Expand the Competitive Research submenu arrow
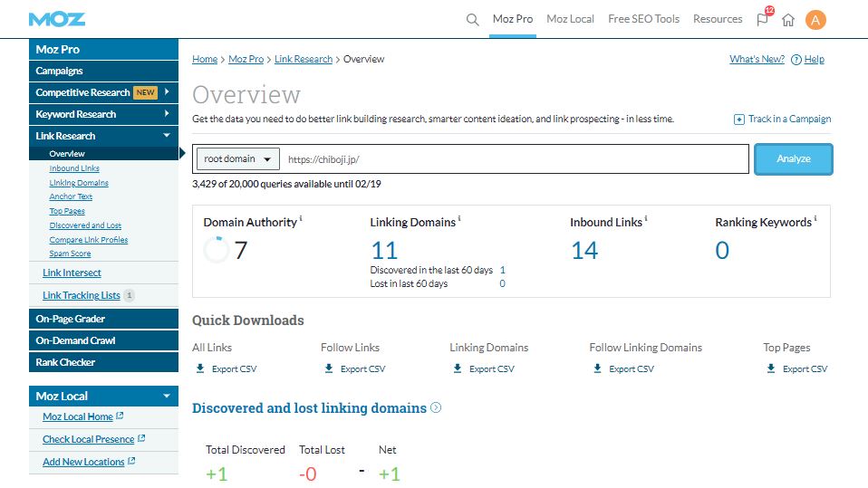The height and width of the screenshot is (488, 868). click(167, 91)
